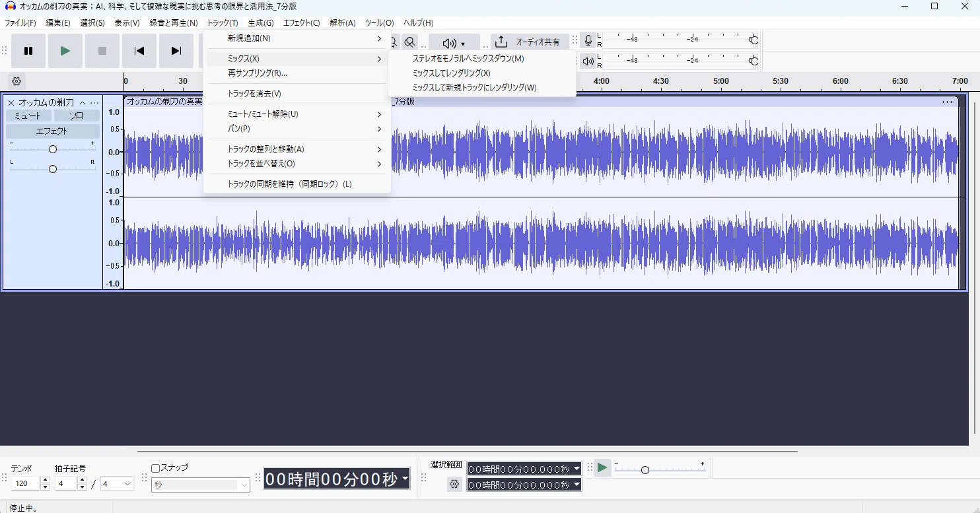Start playback with the green Play button
Screen dimensions: 980x513
point(65,51)
